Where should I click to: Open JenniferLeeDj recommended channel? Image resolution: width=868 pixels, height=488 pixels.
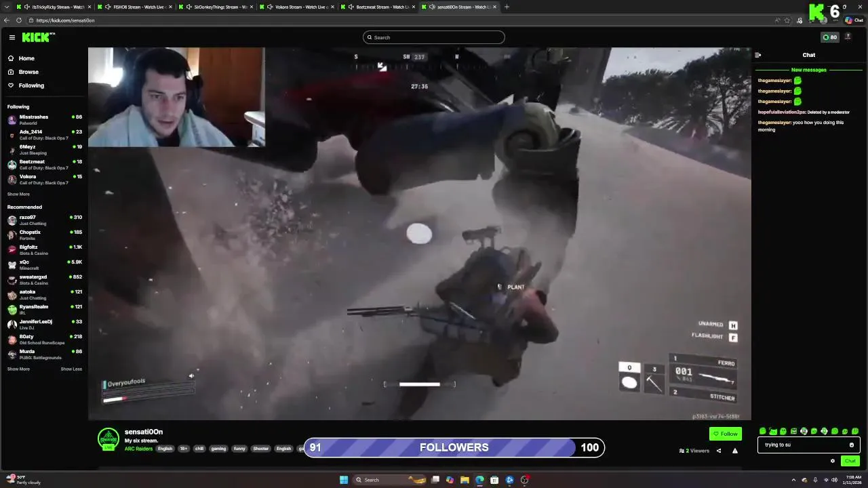click(x=44, y=325)
